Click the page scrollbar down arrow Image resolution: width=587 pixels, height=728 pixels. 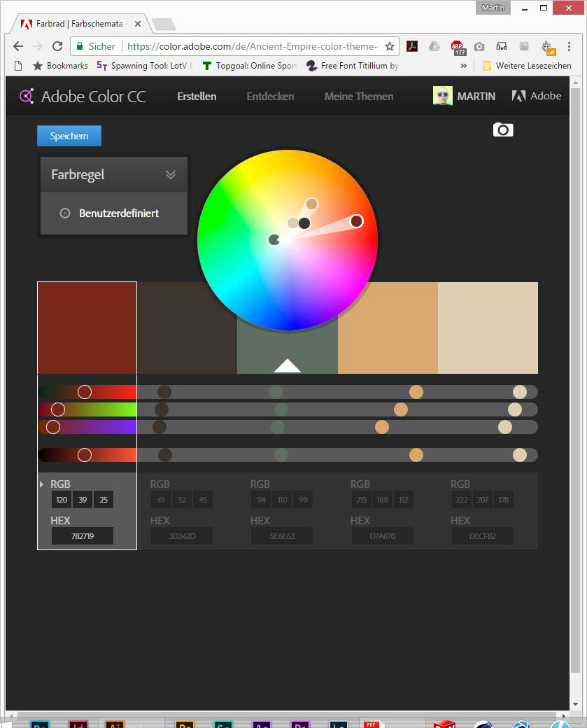click(575, 704)
